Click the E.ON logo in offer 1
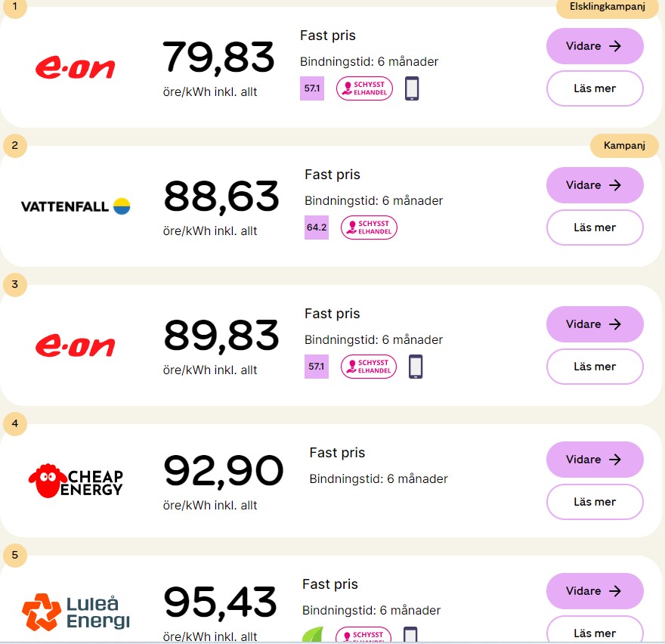The height and width of the screenshot is (644, 665). pyautogui.click(x=75, y=67)
